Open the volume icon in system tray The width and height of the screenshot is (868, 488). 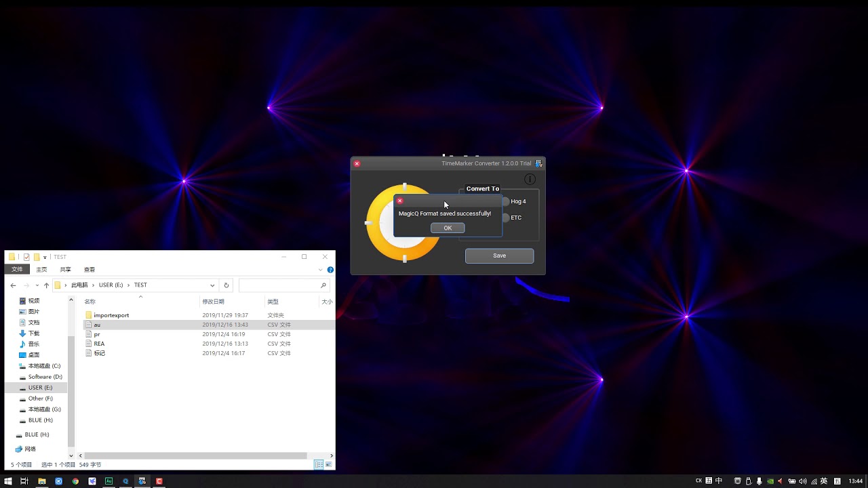point(803,481)
